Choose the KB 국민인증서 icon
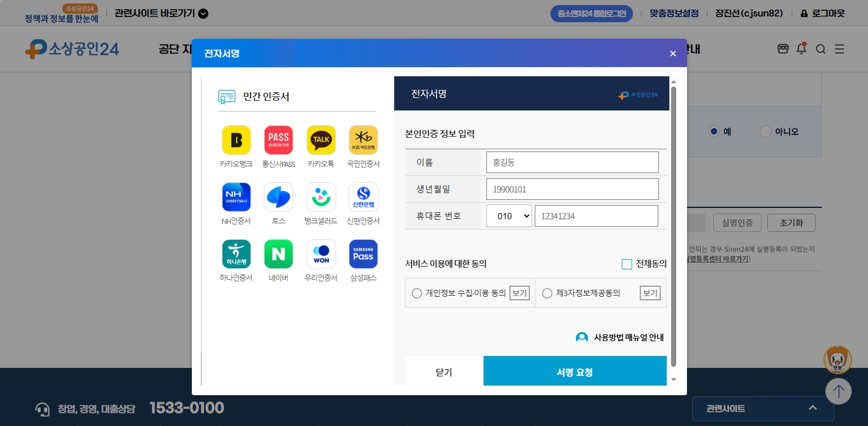868x426 pixels. (363, 140)
